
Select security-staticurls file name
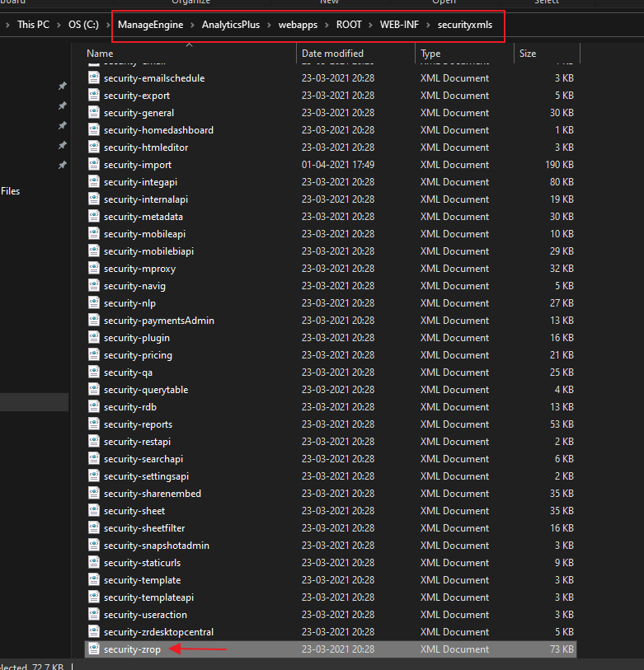click(x=142, y=562)
